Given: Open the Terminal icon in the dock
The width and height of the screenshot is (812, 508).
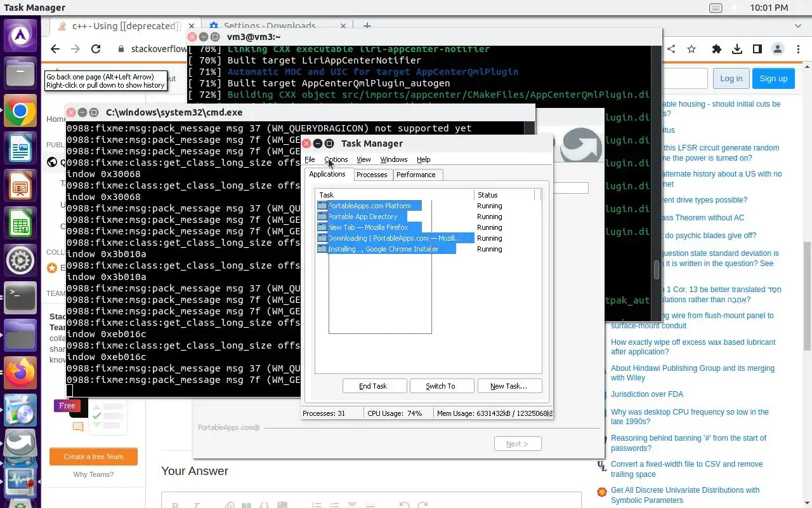Looking at the screenshot, I should point(20,298).
